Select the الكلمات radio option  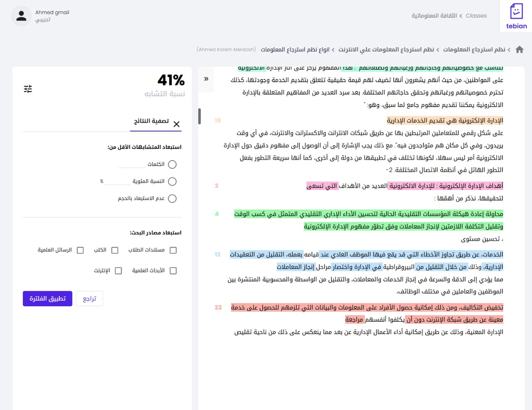tap(172, 164)
